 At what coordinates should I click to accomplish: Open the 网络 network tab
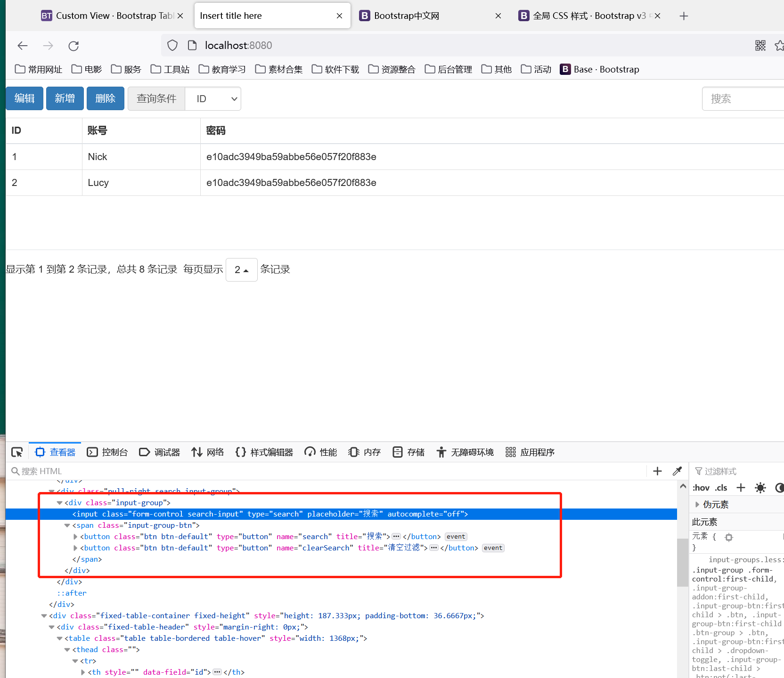point(207,452)
